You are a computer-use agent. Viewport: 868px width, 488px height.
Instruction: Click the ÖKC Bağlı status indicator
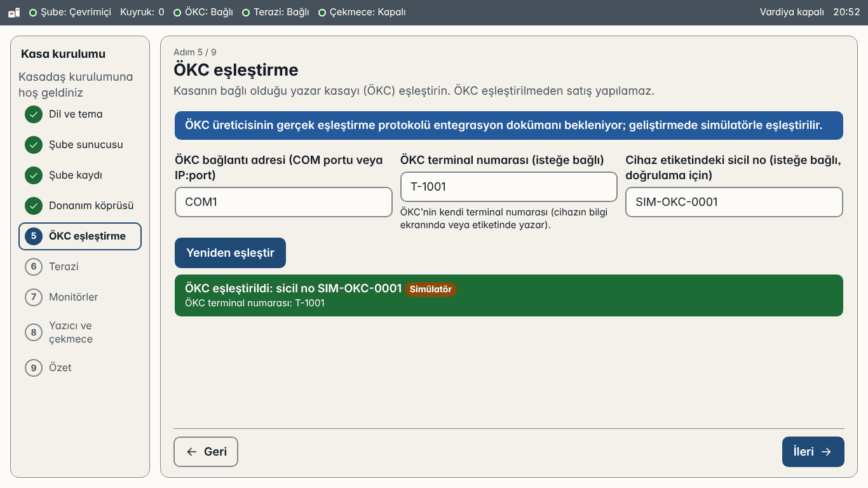(203, 12)
